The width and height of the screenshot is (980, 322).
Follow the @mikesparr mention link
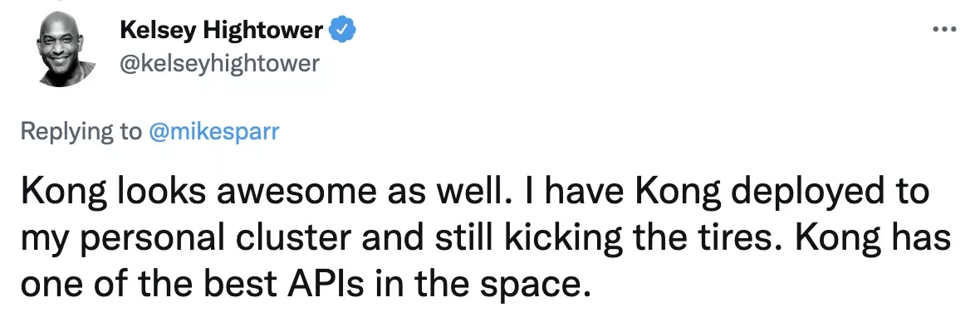pyautogui.click(x=213, y=132)
